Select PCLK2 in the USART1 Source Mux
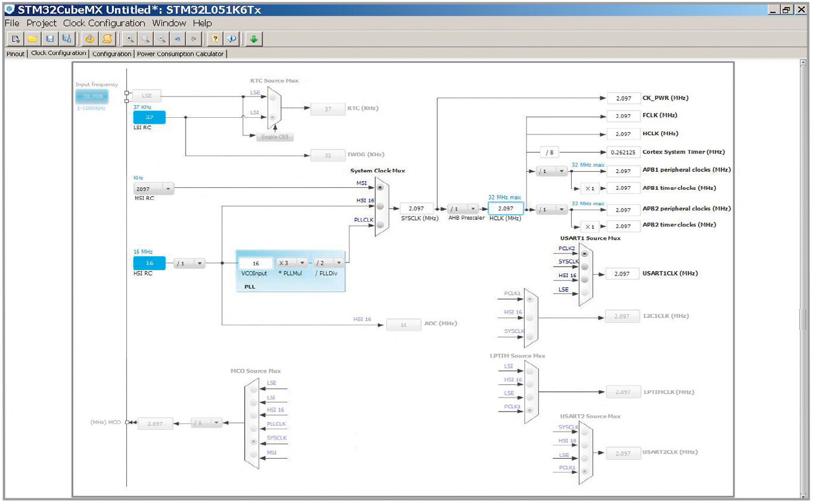 584,253
